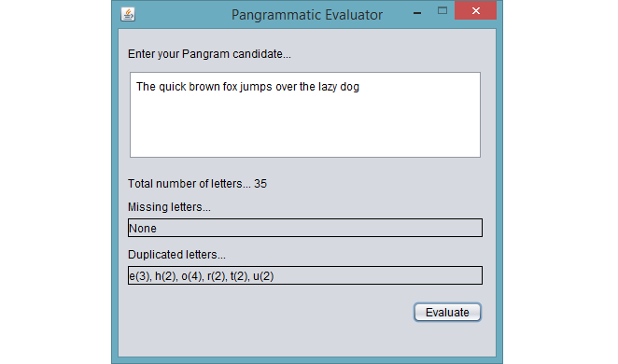Click the 'Pangrammatic Evaluator' window title
This screenshot has height=364, width=618.
point(306,15)
